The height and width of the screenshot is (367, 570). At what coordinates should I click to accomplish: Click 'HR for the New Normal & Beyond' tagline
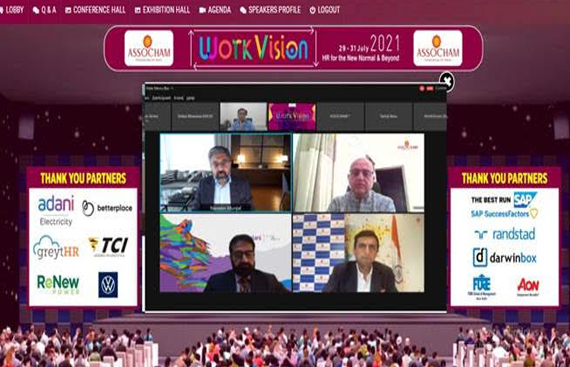(x=361, y=58)
